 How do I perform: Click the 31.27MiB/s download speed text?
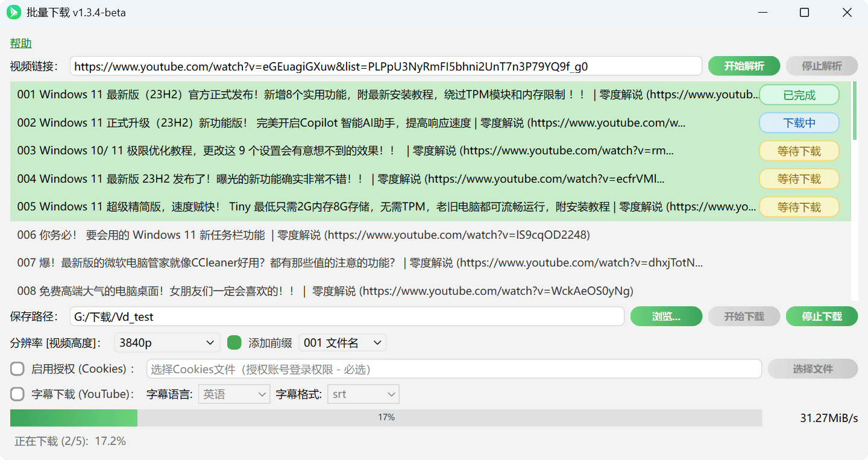(x=829, y=418)
